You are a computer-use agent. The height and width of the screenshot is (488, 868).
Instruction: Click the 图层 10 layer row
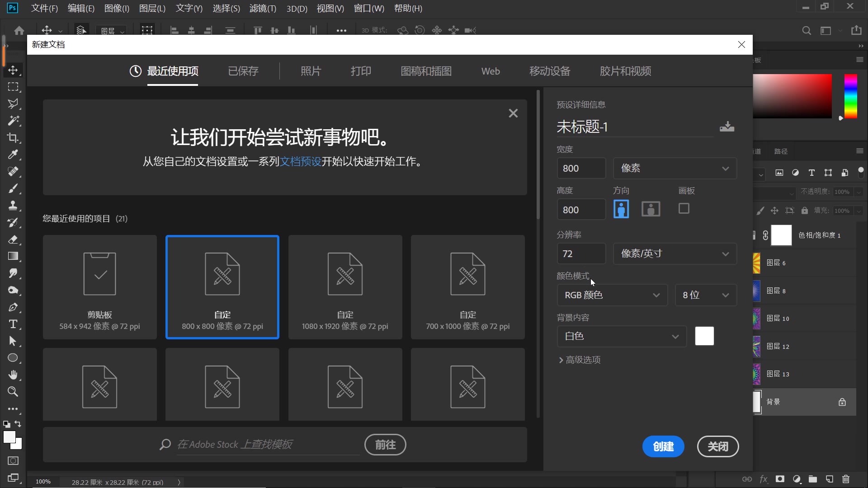click(804, 319)
